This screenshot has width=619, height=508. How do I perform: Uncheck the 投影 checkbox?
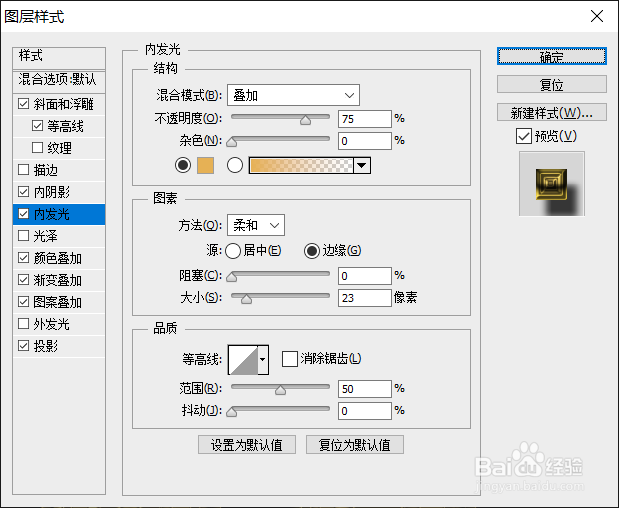point(24,346)
